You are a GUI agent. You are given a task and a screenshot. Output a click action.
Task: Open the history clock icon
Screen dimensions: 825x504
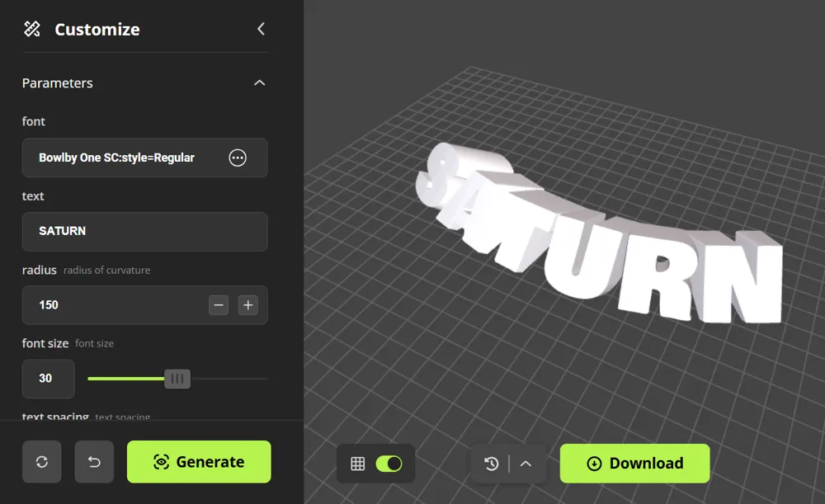coord(492,464)
